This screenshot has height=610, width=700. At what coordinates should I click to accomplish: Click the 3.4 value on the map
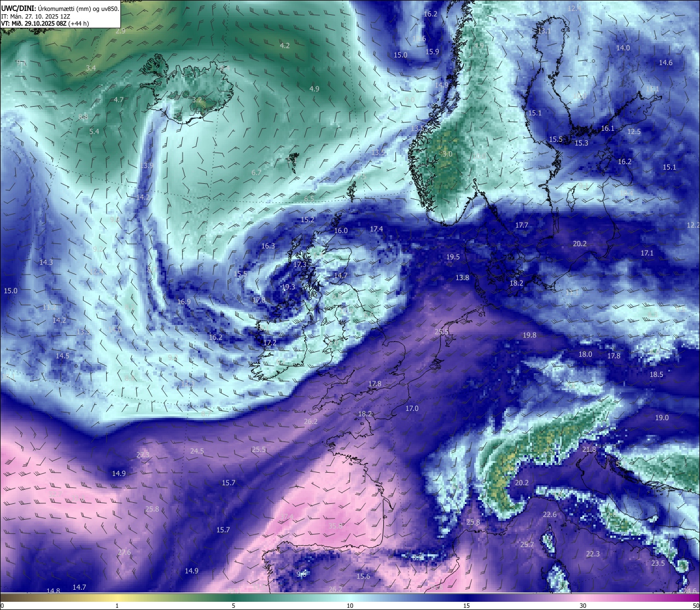pos(91,68)
